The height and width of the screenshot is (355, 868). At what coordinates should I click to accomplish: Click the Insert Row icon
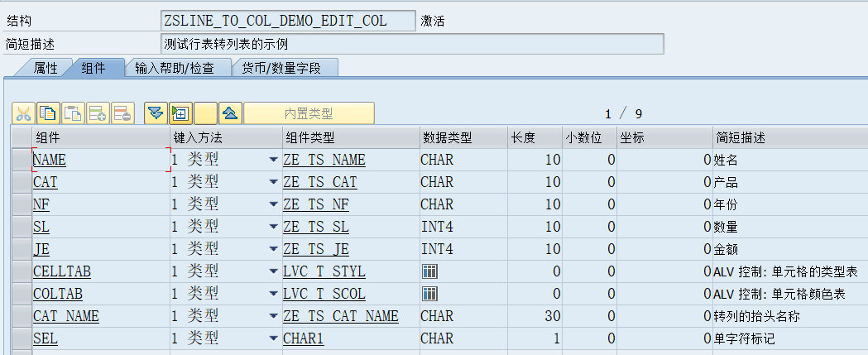(98, 113)
